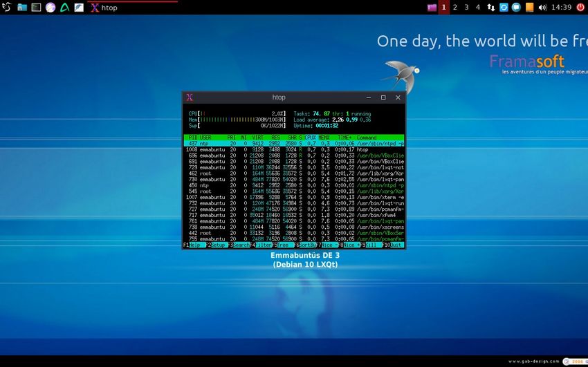Viewport: 588px width, 367px height.
Task: Select process row PID 727 pcmanfm
Action: coord(294,209)
